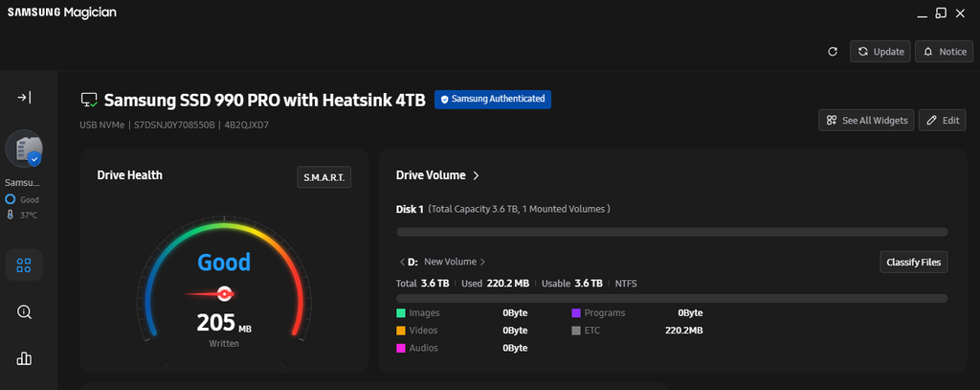Open the dashboard grid icon in sidebar
The image size is (980, 390).
click(24, 264)
